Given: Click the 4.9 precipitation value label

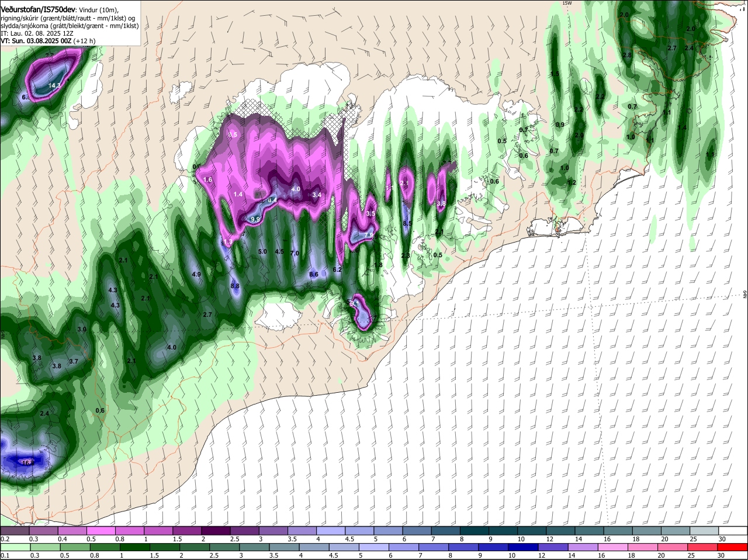Looking at the screenshot, I should pos(196,274).
